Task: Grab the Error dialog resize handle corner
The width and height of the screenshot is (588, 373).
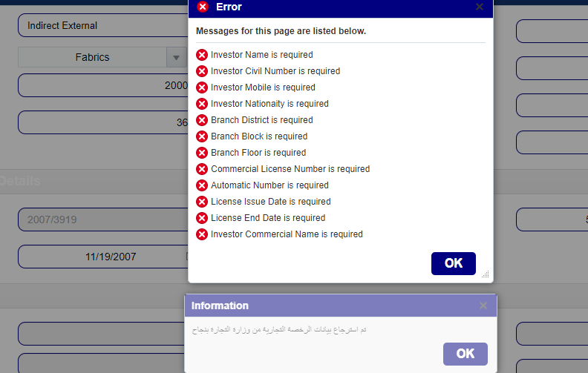Action: point(486,274)
